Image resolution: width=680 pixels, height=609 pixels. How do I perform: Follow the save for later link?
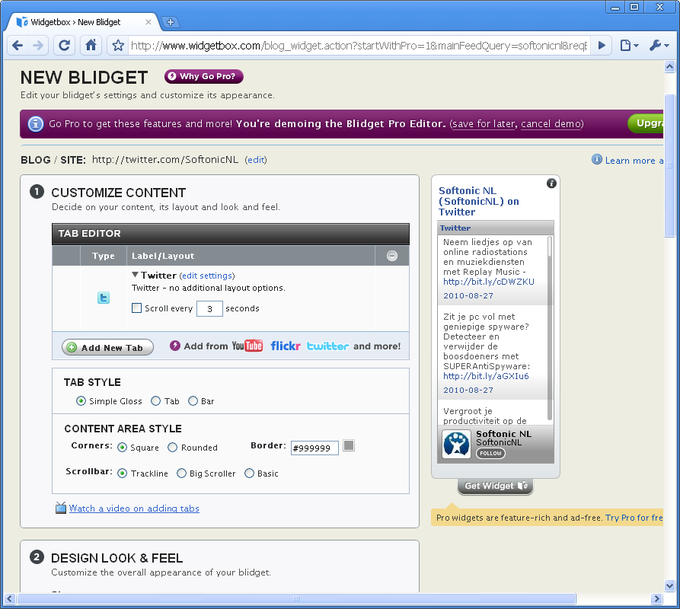483,124
